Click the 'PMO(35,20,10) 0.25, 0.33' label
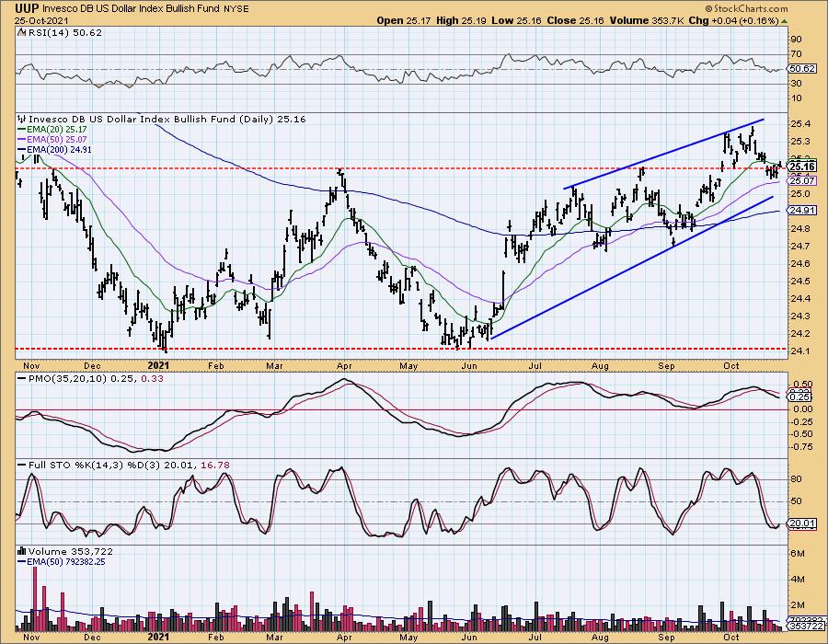The image size is (828, 644). 96,378
